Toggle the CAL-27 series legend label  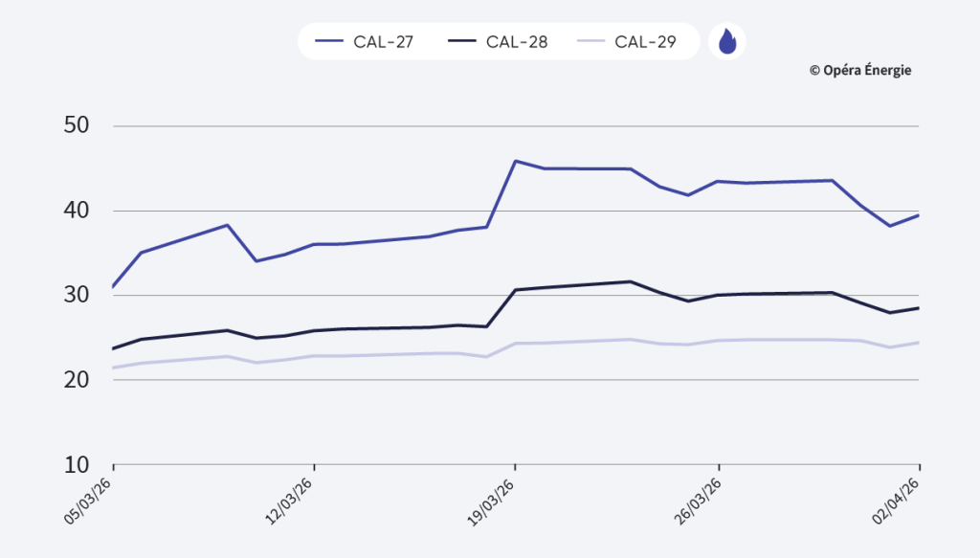point(385,42)
